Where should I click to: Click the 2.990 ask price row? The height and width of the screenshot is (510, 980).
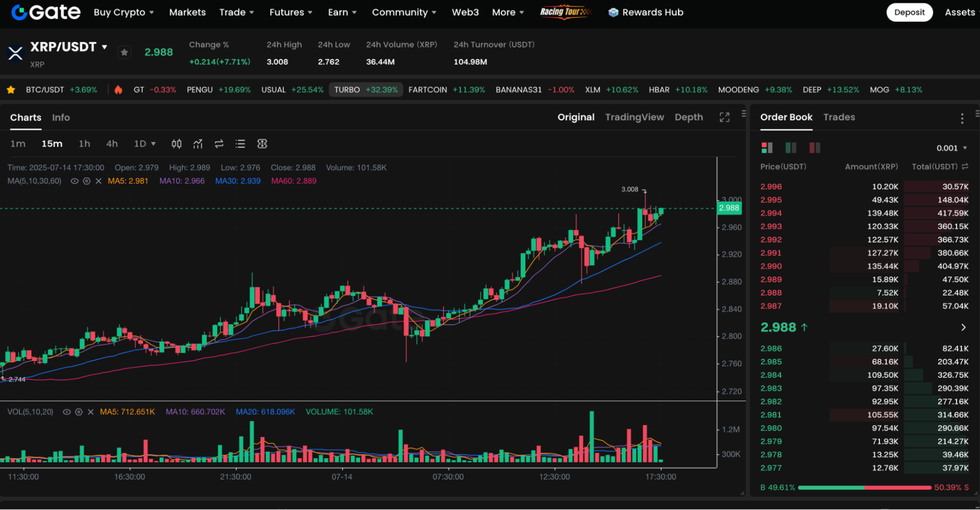(864, 266)
